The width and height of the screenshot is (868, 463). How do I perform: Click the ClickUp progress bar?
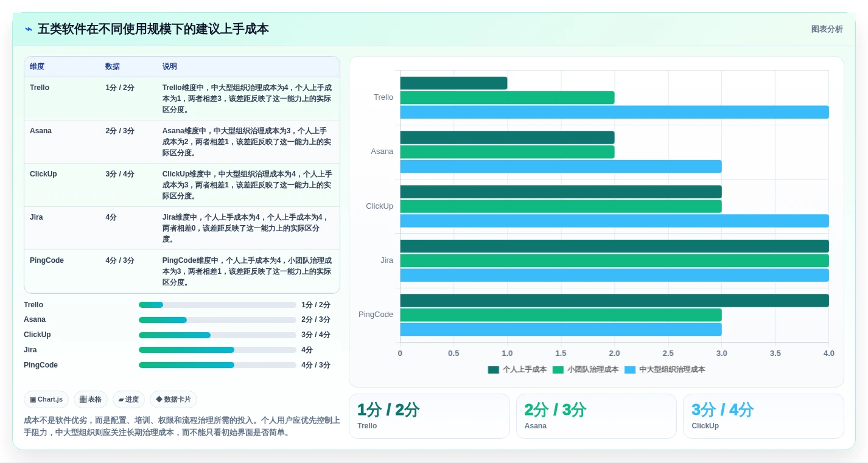click(x=217, y=335)
